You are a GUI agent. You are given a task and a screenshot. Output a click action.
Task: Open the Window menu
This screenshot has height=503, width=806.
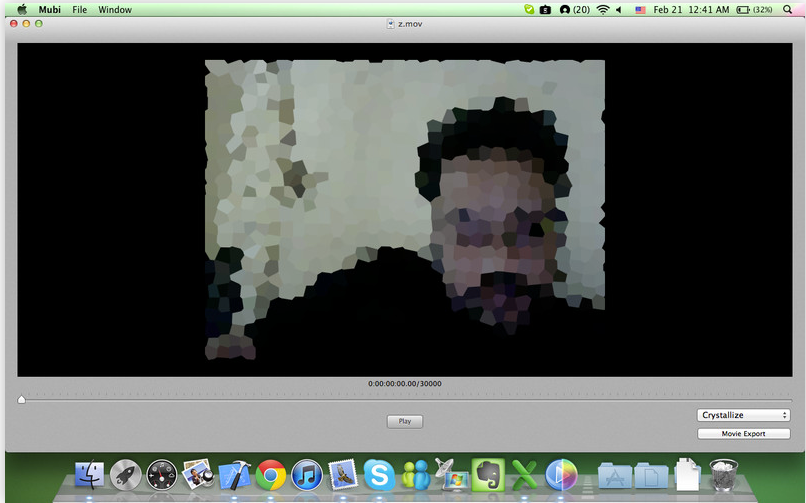click(115, 10)
